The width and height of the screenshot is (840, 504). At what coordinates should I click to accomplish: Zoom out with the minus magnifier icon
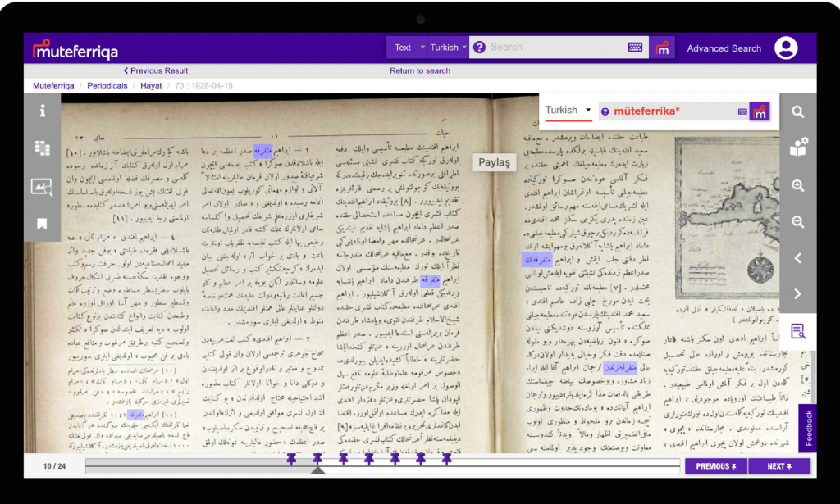tap(797, 222)
